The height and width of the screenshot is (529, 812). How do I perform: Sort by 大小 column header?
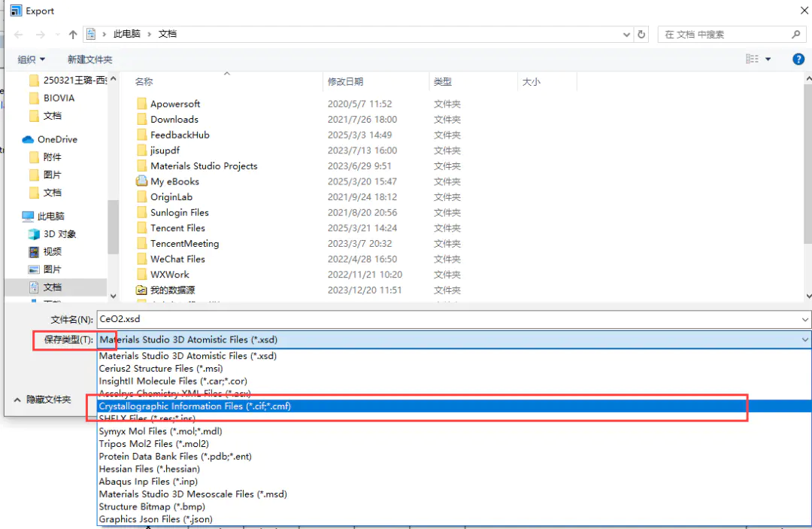coord(532,81)
